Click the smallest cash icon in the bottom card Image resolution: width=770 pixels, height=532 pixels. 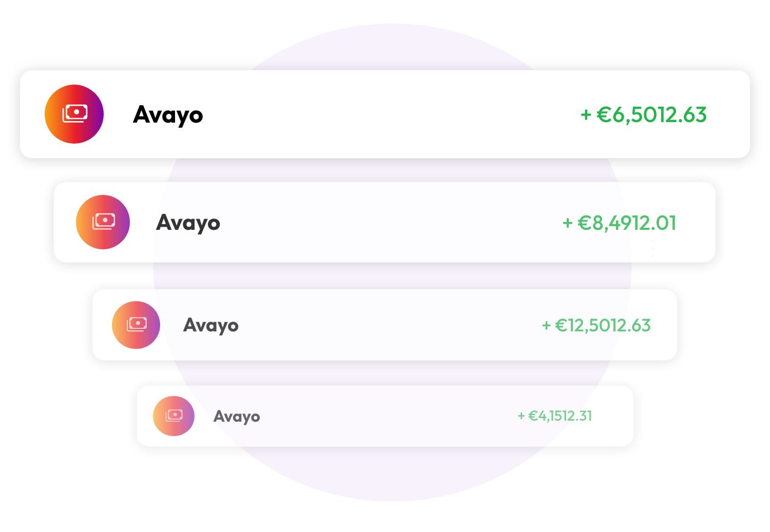[174, 416]
